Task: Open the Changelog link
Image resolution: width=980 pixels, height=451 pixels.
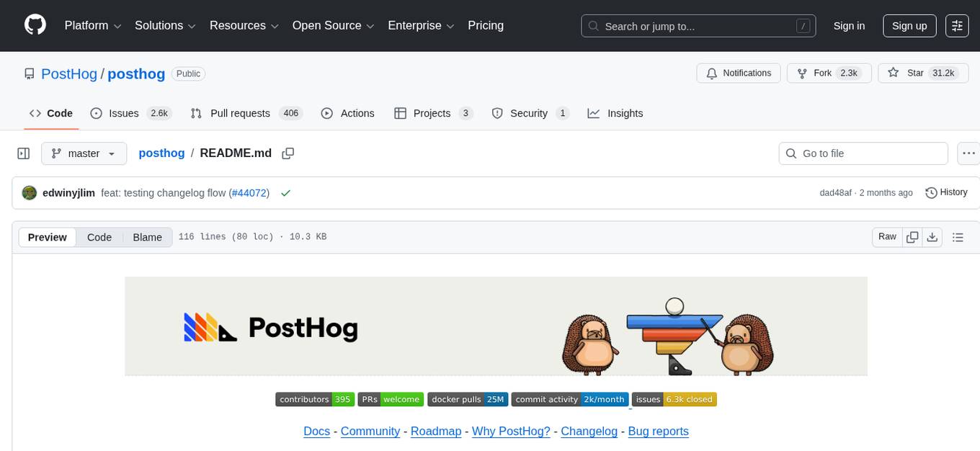Action: click(x=589, y=431)
